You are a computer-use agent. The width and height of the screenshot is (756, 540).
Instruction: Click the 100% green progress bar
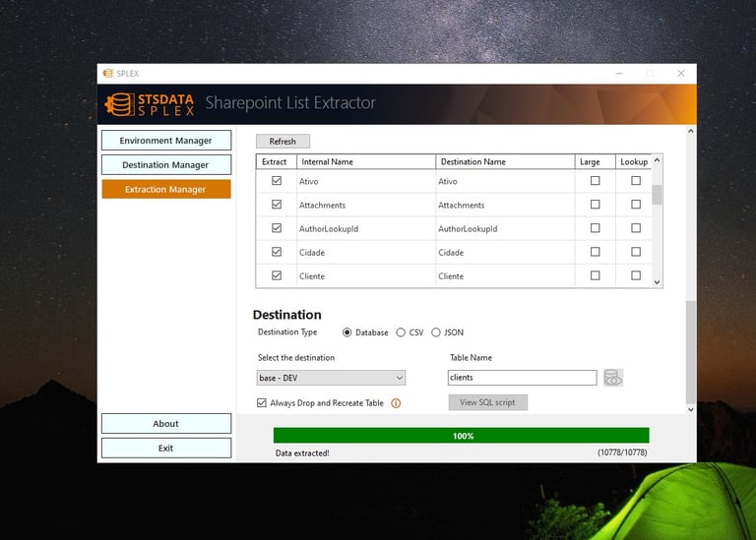[x=461, y=436]
